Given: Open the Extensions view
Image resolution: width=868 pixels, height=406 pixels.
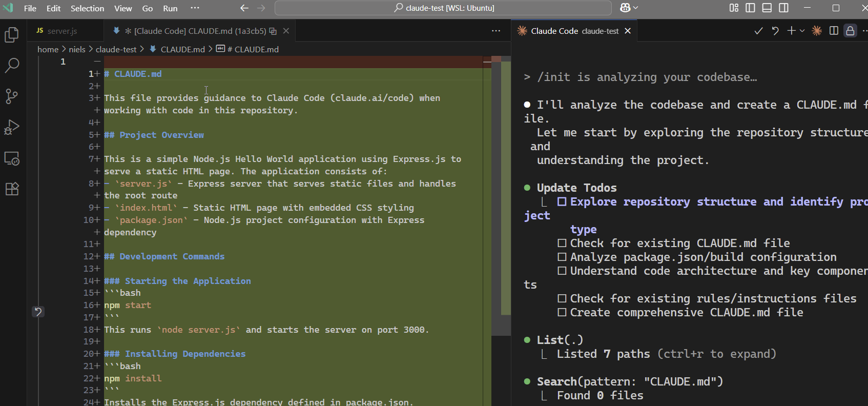Looking at the screenshot, I should tap(12, 189).
